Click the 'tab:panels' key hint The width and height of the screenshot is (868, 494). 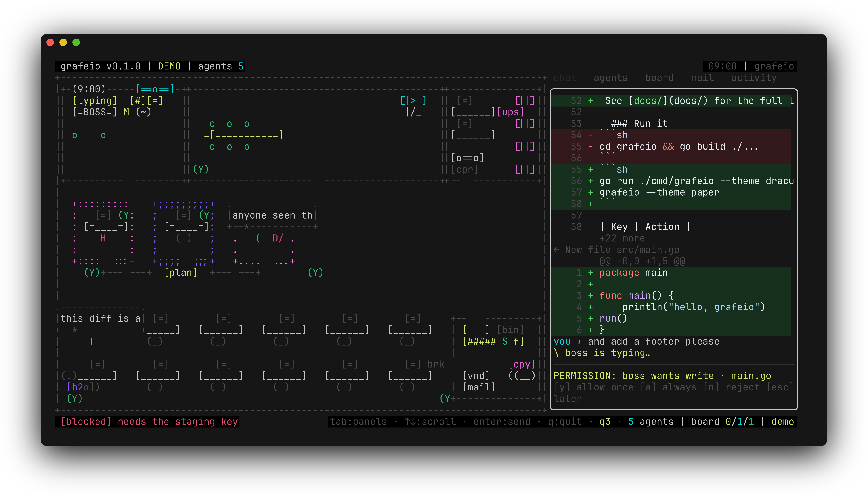tap(358, 421)
